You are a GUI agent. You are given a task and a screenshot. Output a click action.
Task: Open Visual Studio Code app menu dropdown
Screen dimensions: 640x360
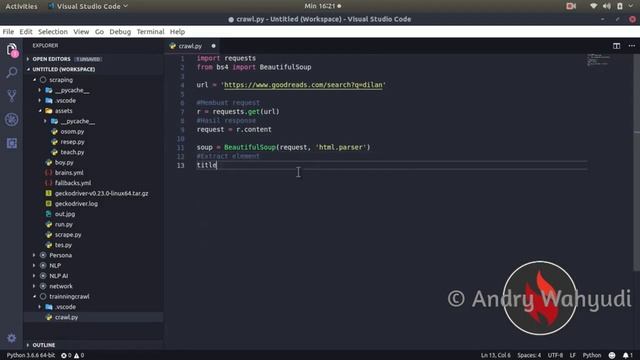88,6
